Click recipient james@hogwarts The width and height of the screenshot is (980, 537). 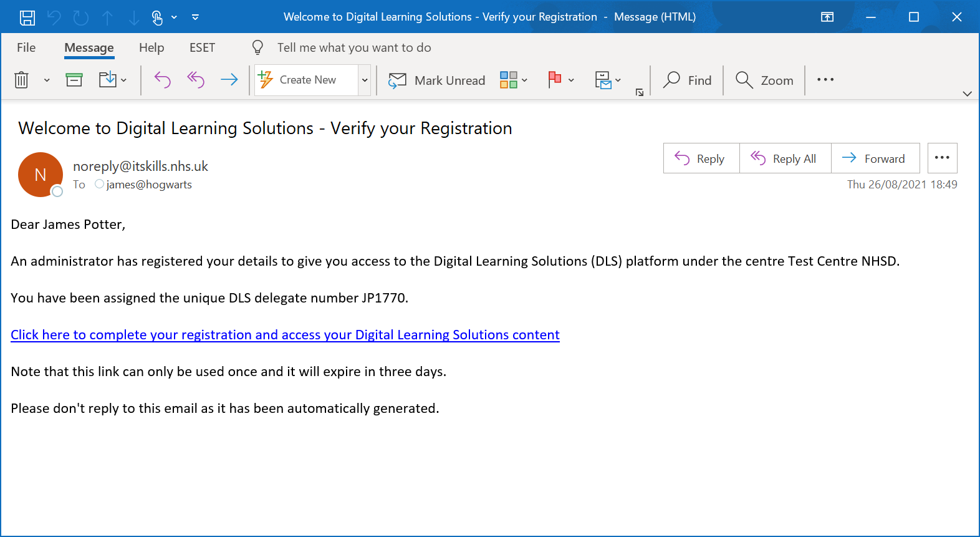pyautogui.click(x=149, y=185)
